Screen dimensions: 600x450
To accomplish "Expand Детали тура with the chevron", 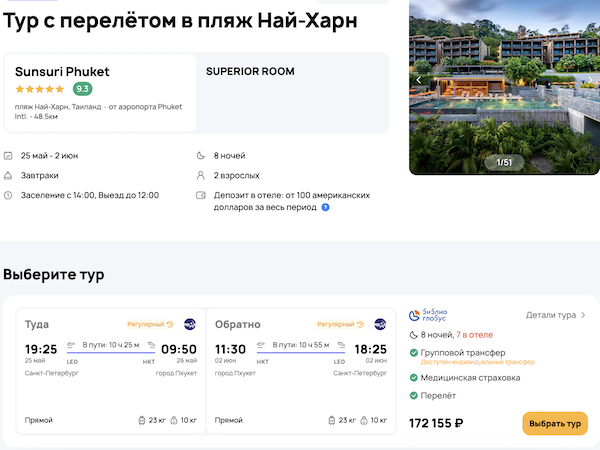I will coord(583,315).
